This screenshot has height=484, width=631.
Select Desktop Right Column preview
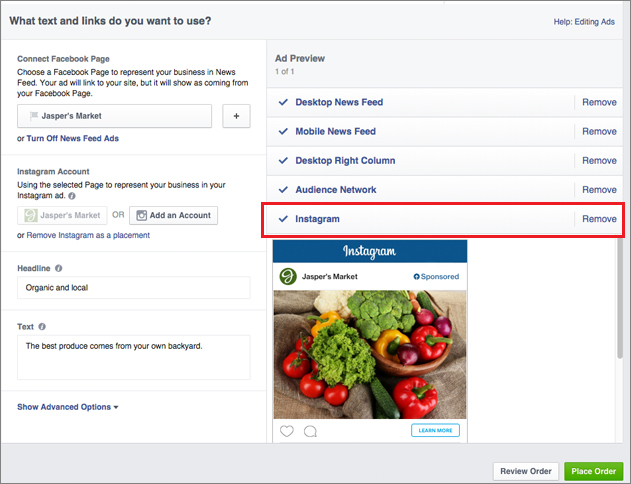(x=345, y=161)
